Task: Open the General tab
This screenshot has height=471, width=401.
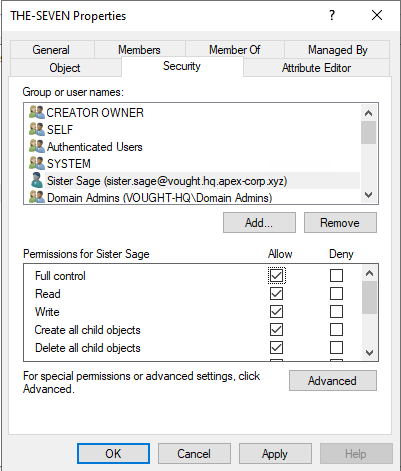Action: [x=52, y=50]
